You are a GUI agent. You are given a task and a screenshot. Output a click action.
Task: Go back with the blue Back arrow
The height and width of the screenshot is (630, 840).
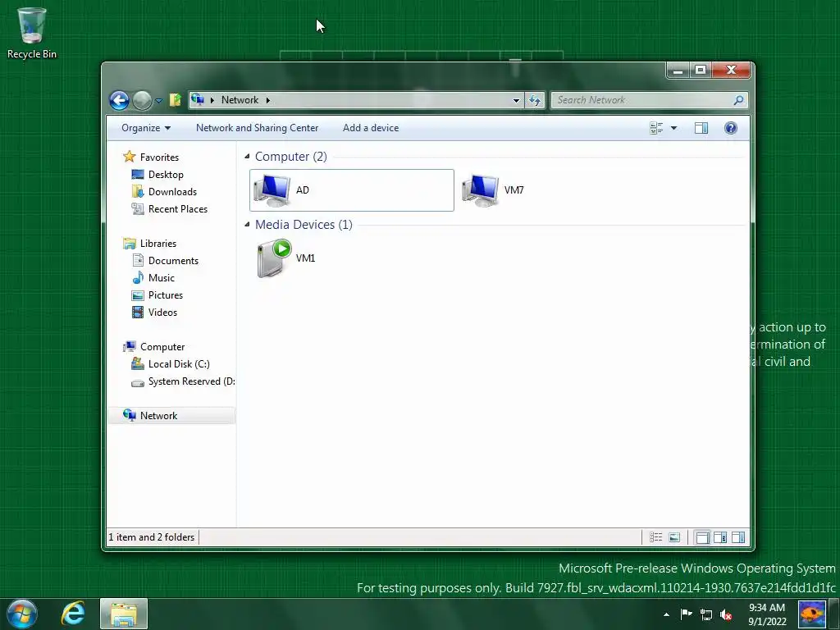[x=119, y=100]
